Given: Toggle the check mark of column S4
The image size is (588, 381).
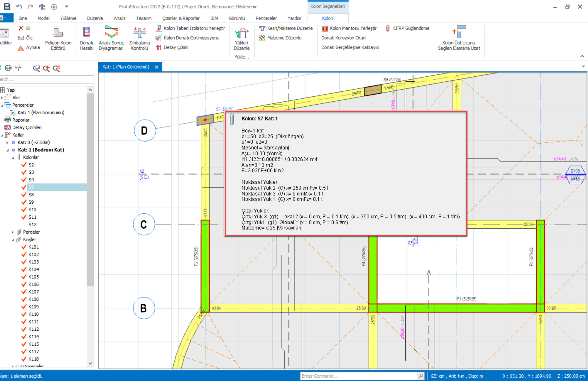Looking at the screenshot, I should (x=24, y=180).
